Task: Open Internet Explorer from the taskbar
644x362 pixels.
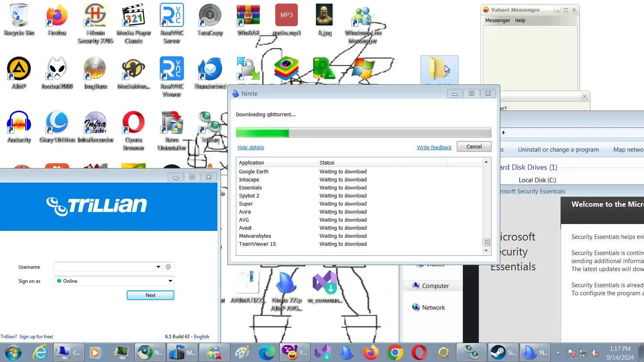Action: click(40, 353)
